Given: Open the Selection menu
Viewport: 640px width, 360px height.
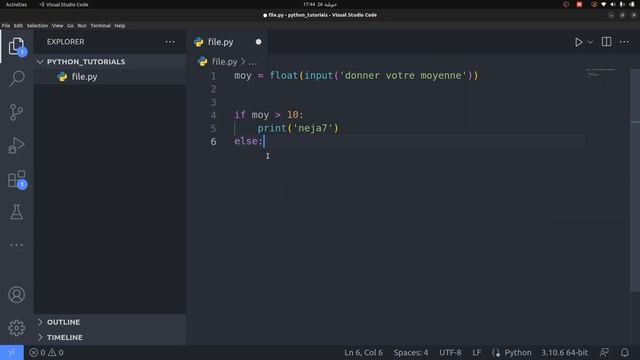Looking at the screenshot, I should click(37, 25).
